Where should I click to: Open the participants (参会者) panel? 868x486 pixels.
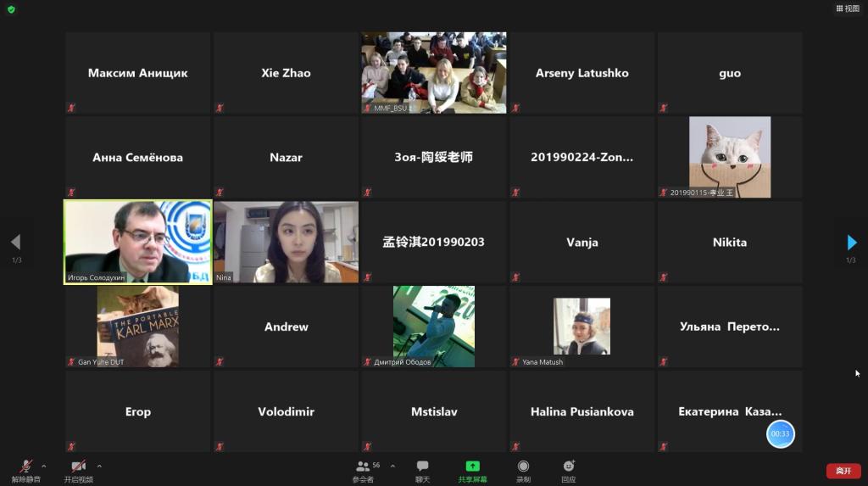[363, 466]
